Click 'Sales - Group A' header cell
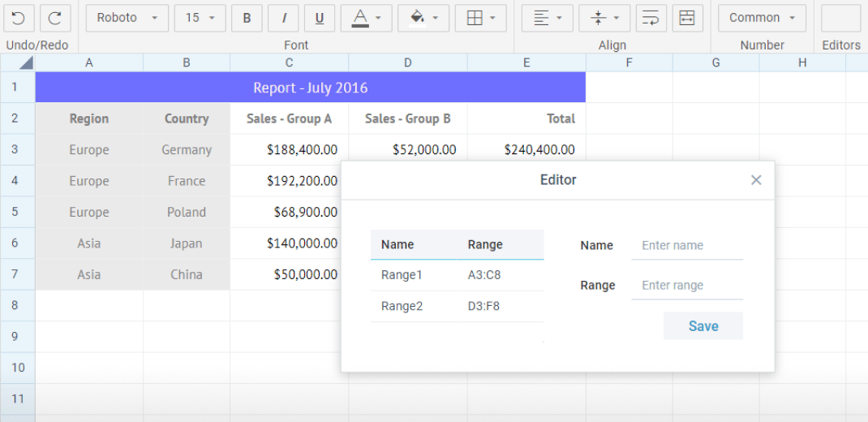The image size is (868, 422). point(290,118)
